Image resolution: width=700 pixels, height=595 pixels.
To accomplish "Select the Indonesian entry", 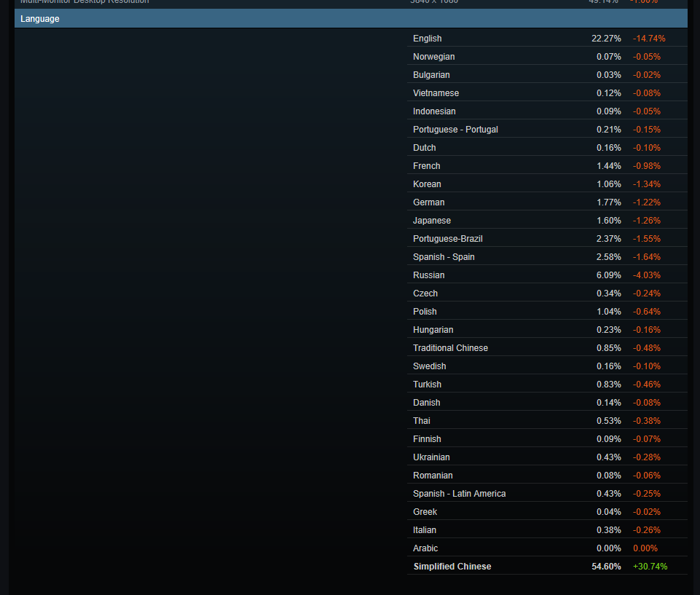I will pyautogui.click(x=547, y=111).
